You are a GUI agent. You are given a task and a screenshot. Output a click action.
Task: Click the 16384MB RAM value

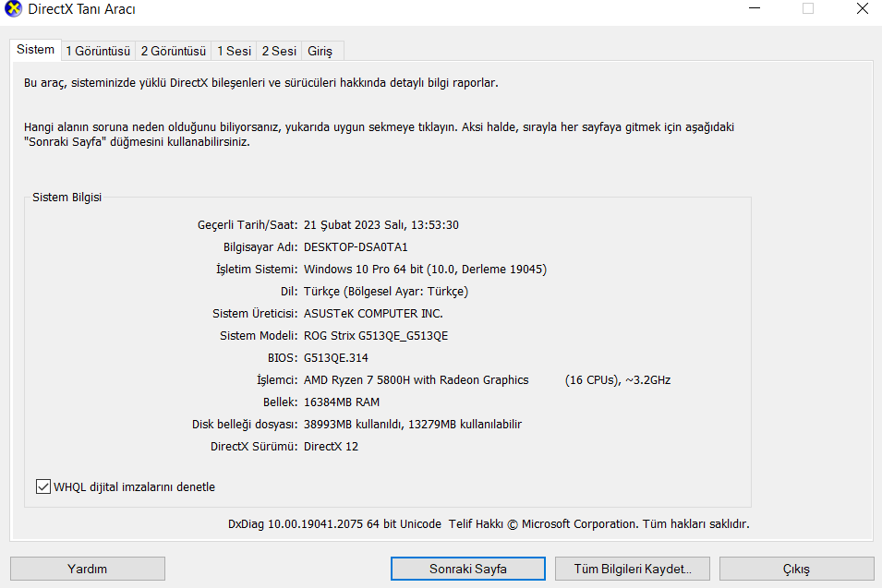342,402
